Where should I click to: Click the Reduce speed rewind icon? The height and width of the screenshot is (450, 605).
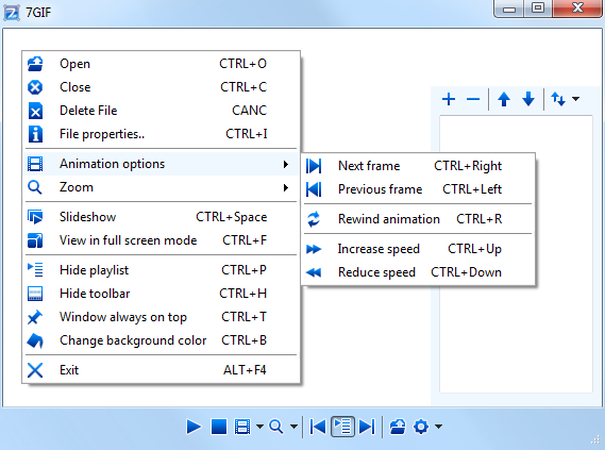tap(313, 273)
